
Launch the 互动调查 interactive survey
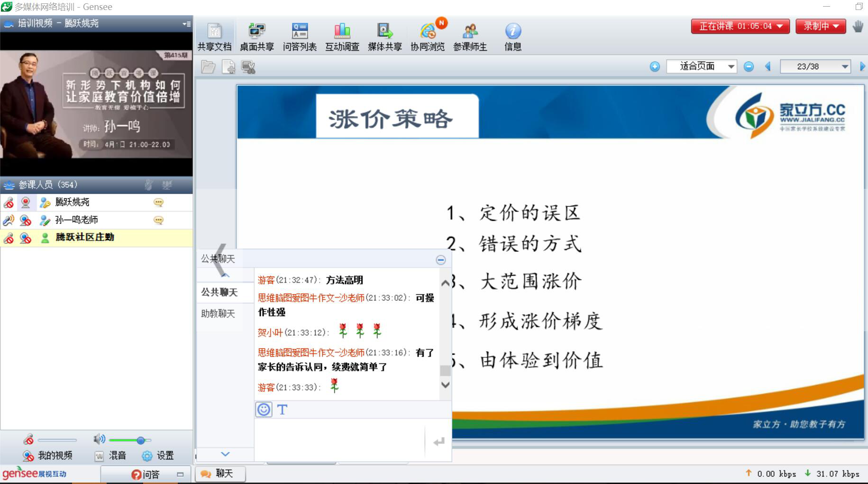tap(342, 37)
